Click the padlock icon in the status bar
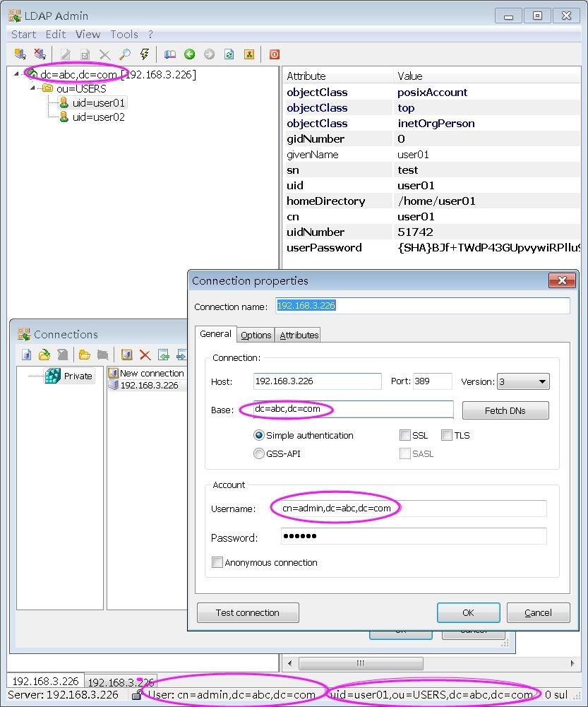This screenshot has height=707, width=588. point(136,695)
